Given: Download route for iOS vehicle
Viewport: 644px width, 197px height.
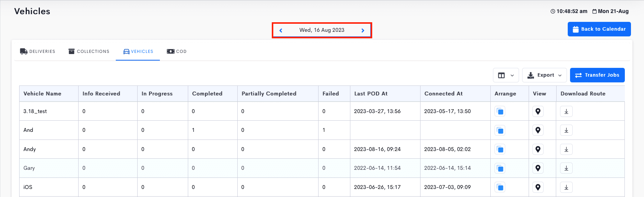Looking at the screenshot, I should click(x=566, y=187).
